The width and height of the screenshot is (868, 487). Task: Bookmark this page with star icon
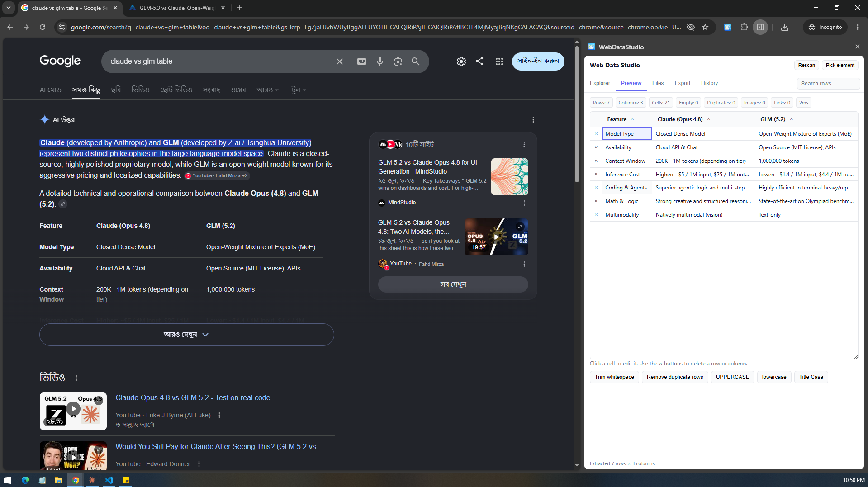[x=705, y=27]
